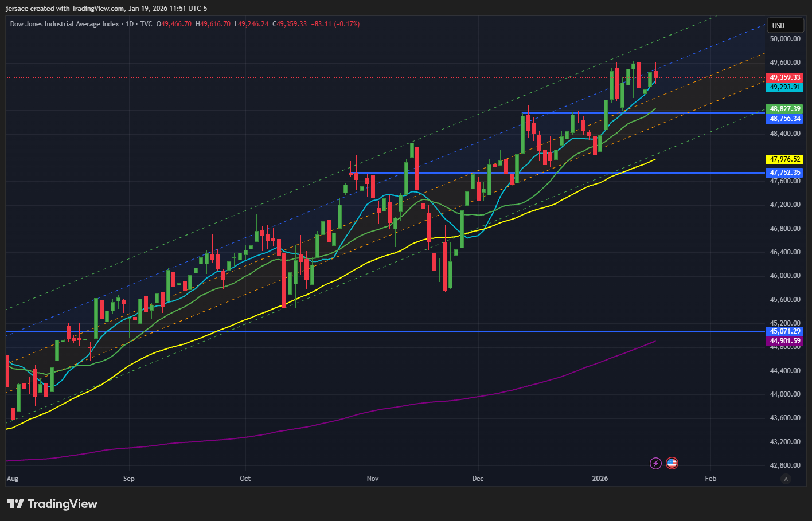Click the Oct label on time axis

pos(245,479)
